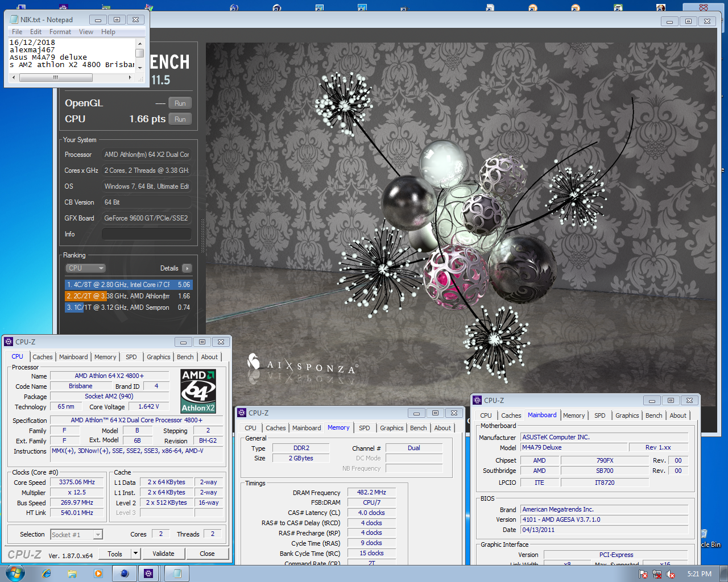Open the Windows Start orb

point(15,573)
